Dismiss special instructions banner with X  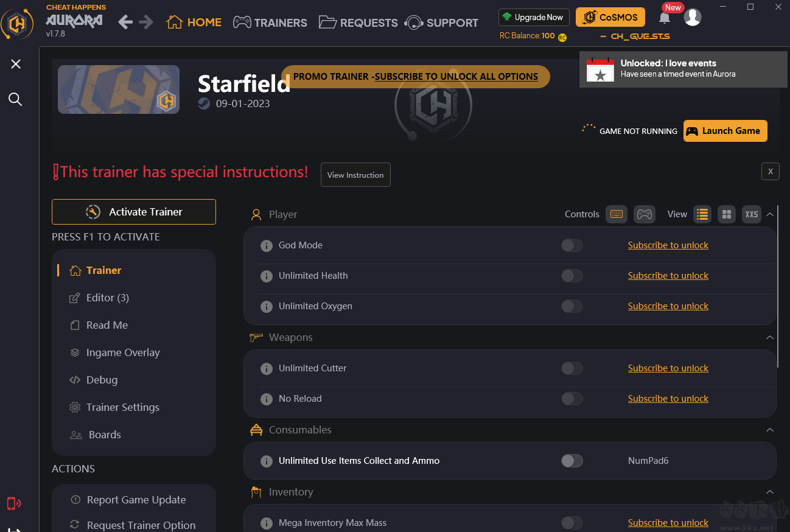click(770, 171)
